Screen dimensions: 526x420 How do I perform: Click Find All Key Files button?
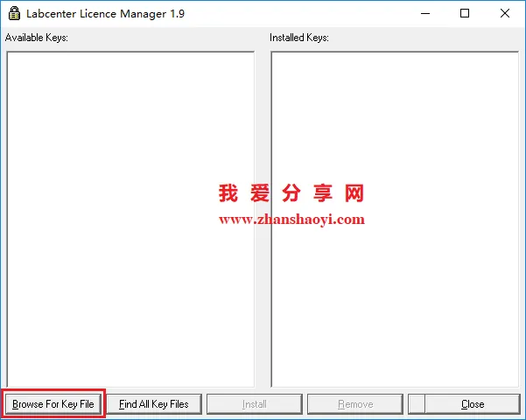coord(154,404)
